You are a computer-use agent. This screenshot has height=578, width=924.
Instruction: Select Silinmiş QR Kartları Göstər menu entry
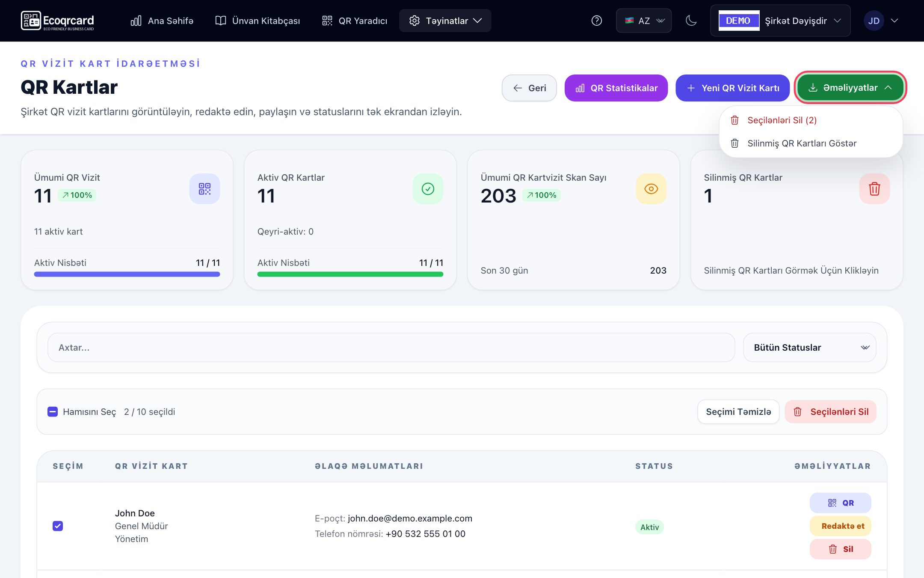pyautogui.click(x=811, y=143)
